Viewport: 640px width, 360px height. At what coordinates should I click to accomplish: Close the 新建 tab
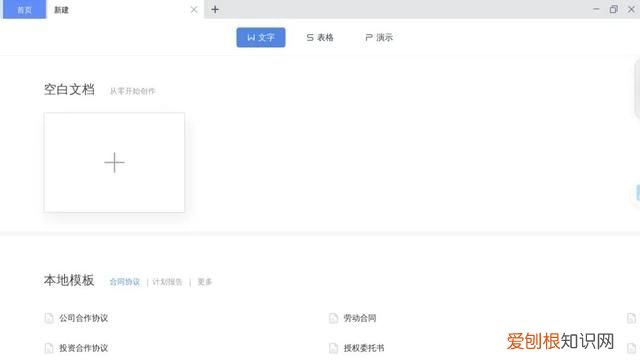(194, 10)
